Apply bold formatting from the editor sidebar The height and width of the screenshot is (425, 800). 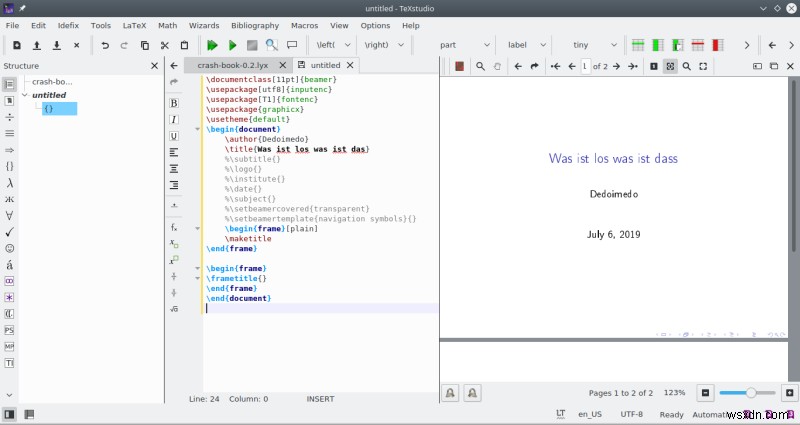pyautogui.click(x=174, y=103)
